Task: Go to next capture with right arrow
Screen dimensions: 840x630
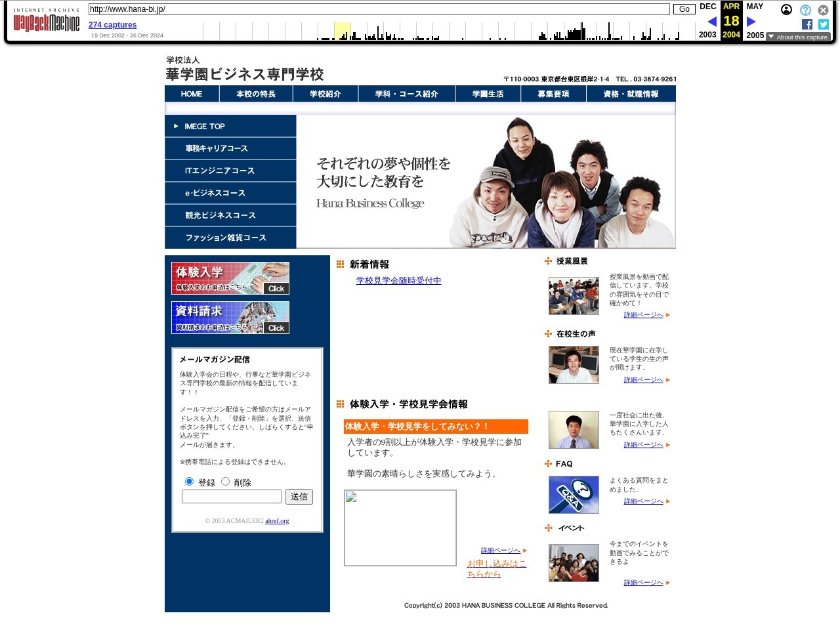Action: 751,22
